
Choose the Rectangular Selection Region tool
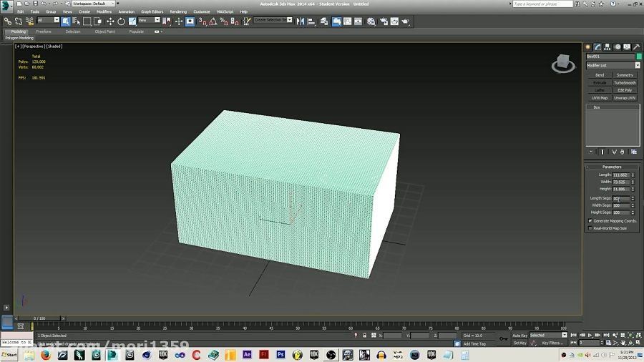[87, 21]
